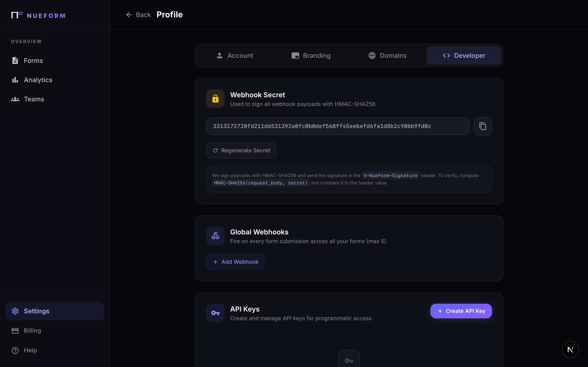588x367 pixels.
Task: Open the Help page
Action: (30, 350)
